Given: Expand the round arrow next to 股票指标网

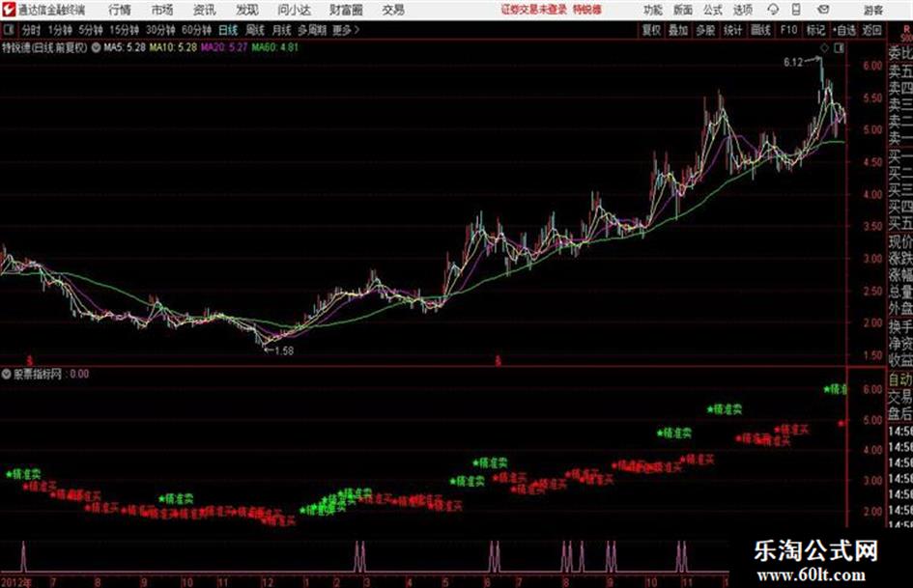Looking at the screenshot, I should [x=6, y=374].
